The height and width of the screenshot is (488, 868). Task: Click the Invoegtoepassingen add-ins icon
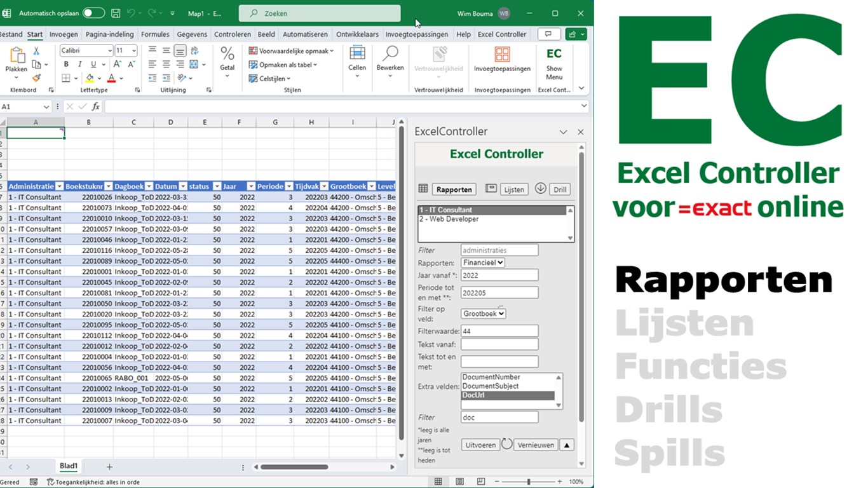(x=502, y=53)
